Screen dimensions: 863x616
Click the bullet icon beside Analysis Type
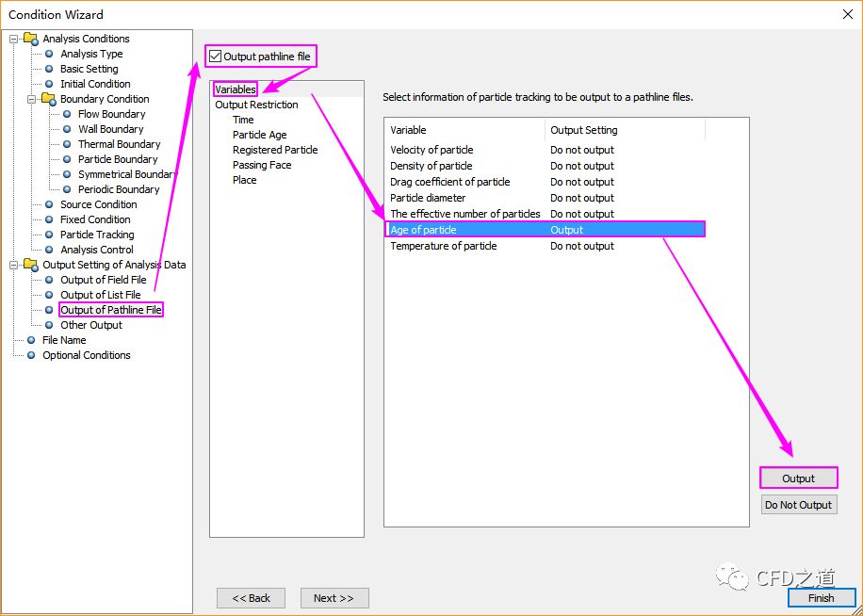(49, 54)
